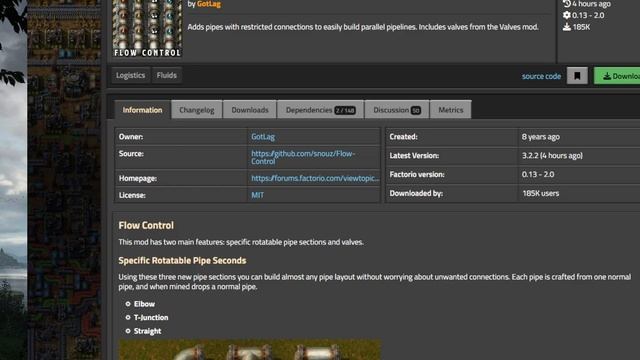Click the pipes preview image at bottom
The height and width of the screenshot is (360, 640).
click(x=249, y=349)
